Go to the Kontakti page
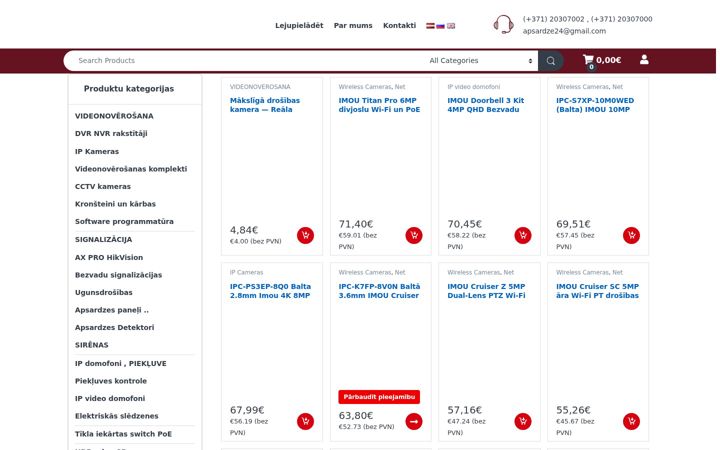Screen dimensions: 720x450 pos(399,26)
